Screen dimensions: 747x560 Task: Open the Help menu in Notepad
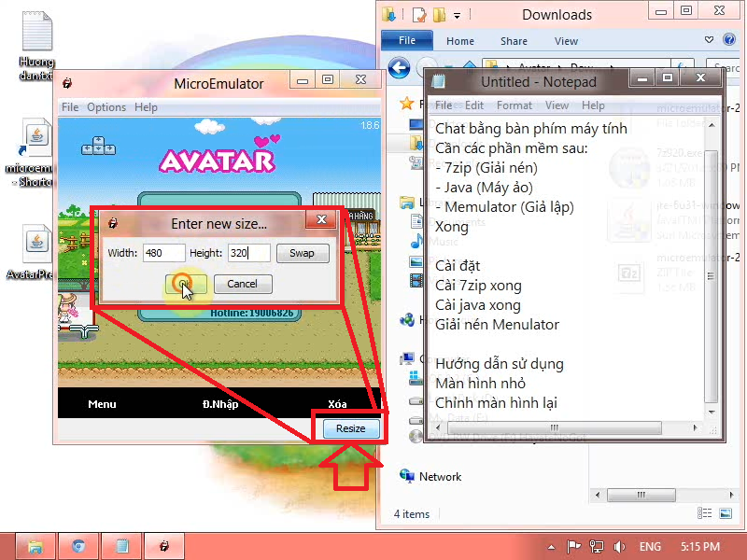(593, 105)
